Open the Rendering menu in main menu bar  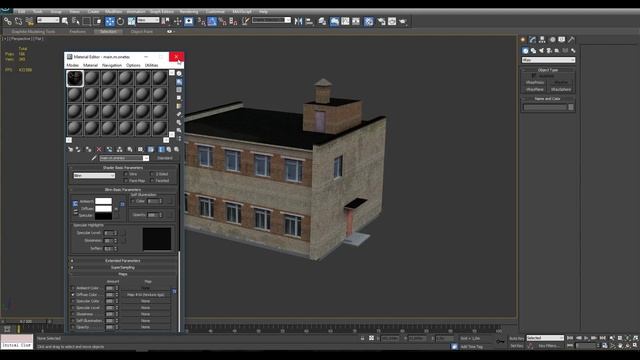tap(189, 12)
